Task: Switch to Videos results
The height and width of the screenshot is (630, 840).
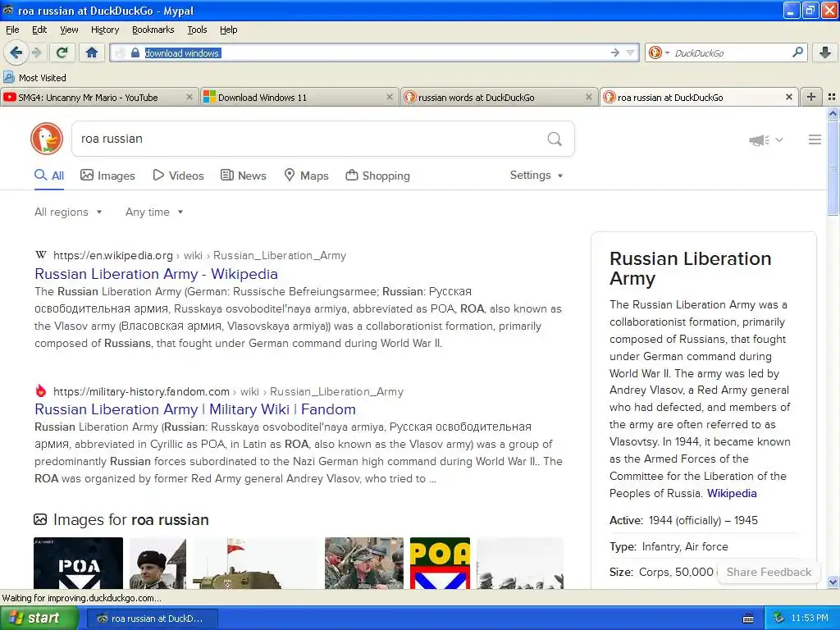Action: click(x=178, y=176)
